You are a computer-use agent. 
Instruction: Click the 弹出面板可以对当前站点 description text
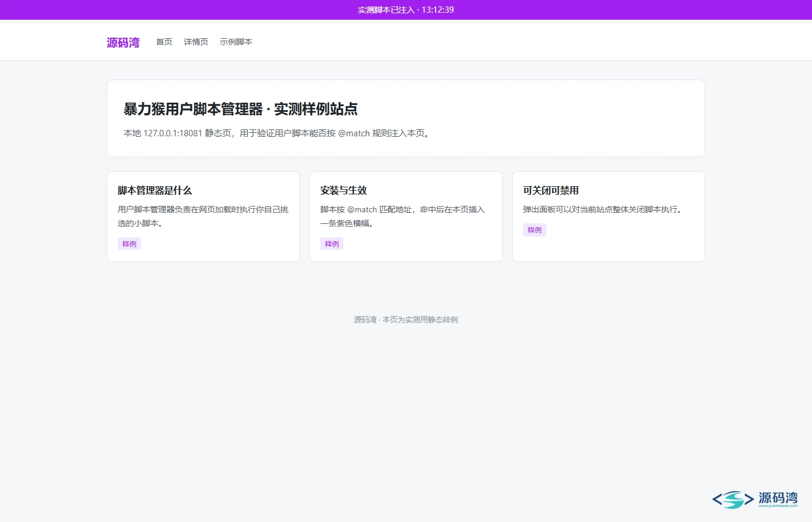tap(604, 209)
